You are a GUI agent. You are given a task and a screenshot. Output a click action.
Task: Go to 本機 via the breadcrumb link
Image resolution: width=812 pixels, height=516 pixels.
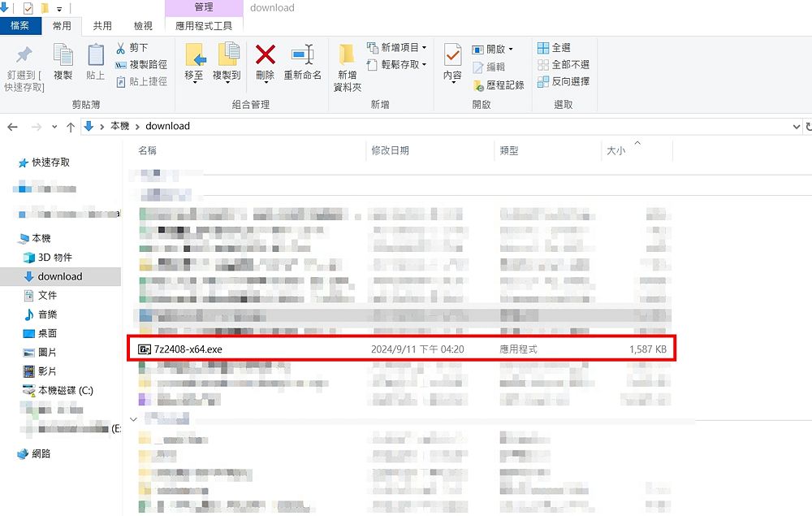(x=119, y=126)
